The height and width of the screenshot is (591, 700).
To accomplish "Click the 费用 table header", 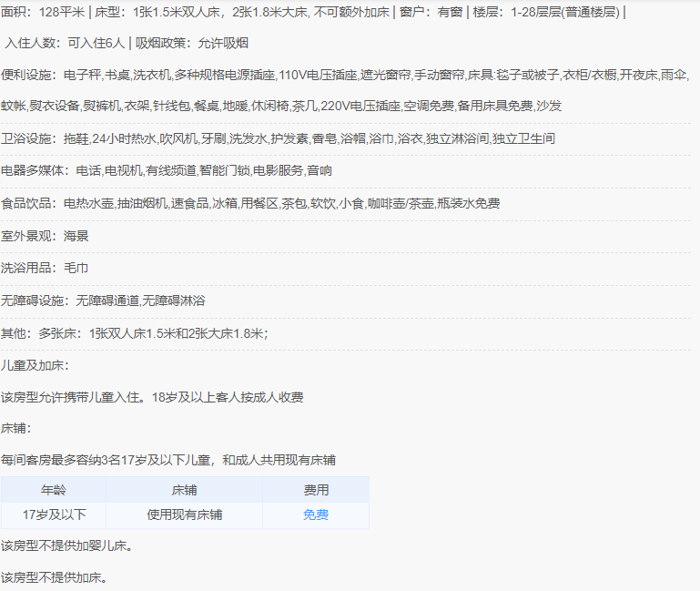I will tap(316, 490).
